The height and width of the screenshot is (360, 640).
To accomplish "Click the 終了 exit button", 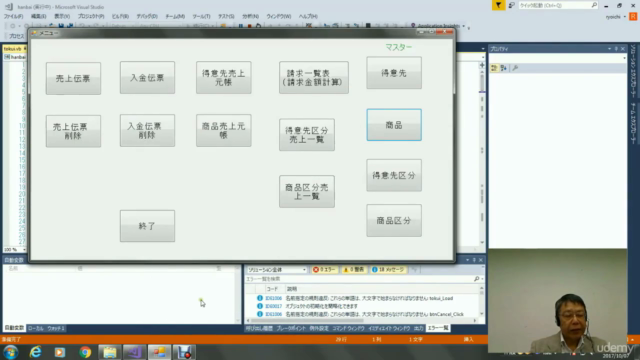I will [x=147, y=226].
